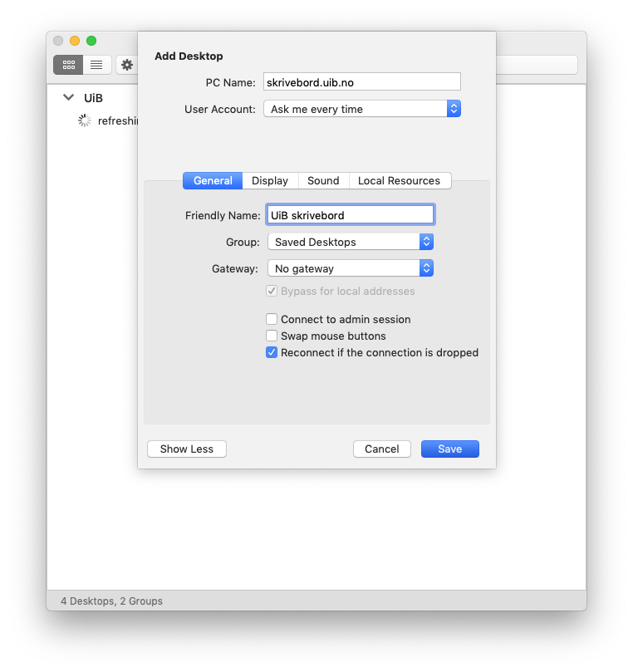Click the green zoom window button
The image size is (633, 672).
tap(91, 41)
